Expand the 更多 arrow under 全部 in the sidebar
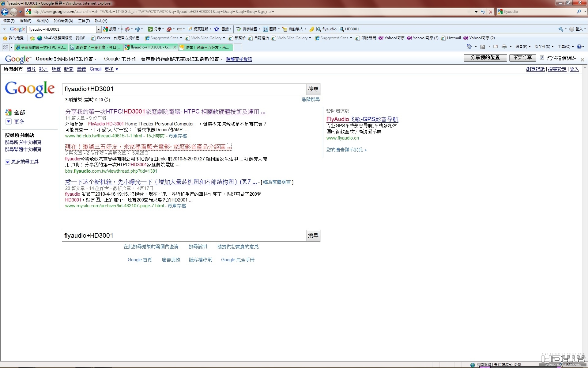588x368 pixels. (x=9, y=121)
